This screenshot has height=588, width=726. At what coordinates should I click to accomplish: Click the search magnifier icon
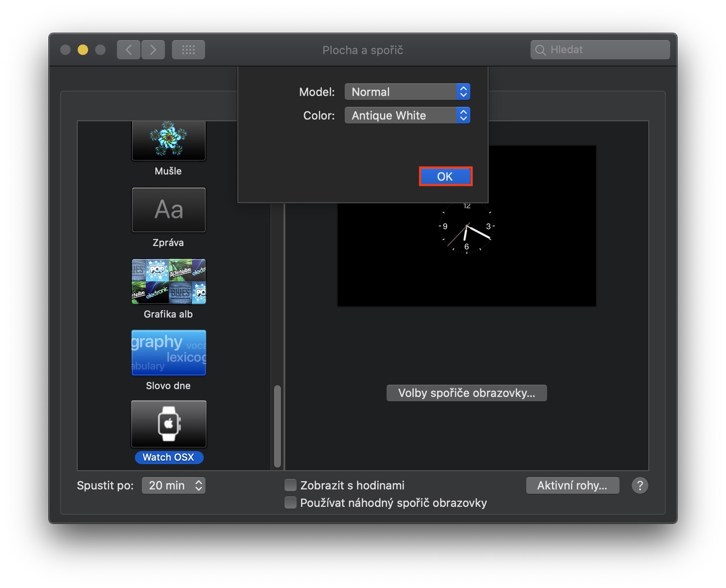541,50
